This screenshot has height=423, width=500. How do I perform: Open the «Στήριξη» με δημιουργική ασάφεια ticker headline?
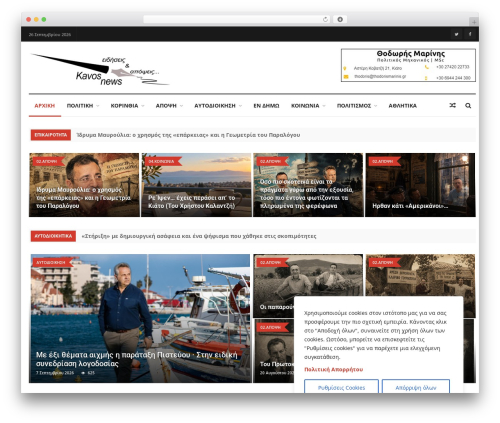click(199, 236)
